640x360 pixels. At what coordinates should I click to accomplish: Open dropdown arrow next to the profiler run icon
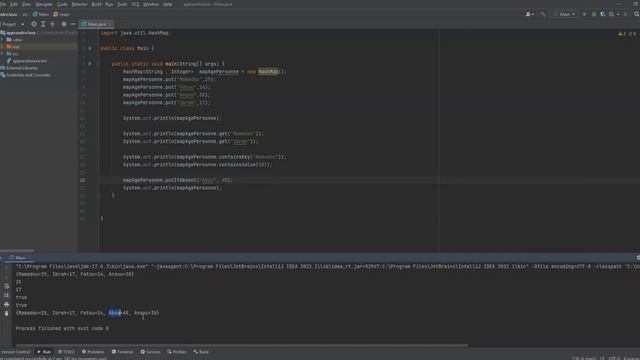click(x=618, y=14)
